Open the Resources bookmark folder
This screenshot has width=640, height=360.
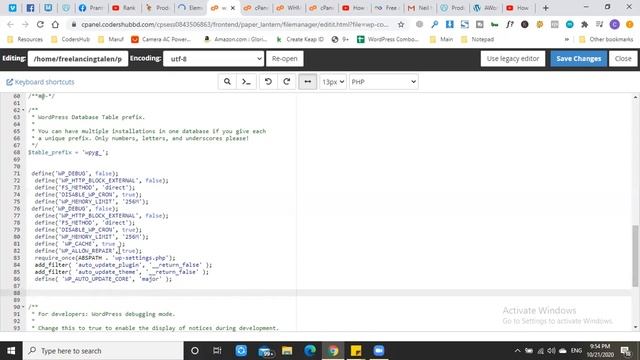click(25, 39)
